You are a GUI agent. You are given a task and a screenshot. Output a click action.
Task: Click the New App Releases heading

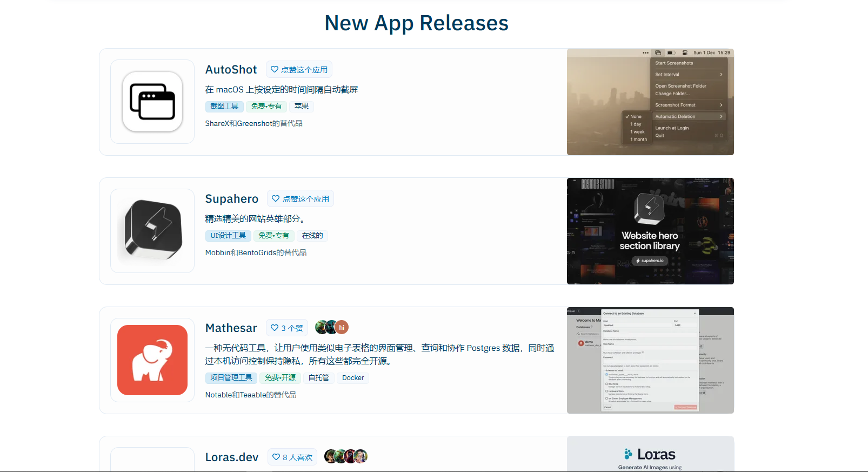coord(417,23)
